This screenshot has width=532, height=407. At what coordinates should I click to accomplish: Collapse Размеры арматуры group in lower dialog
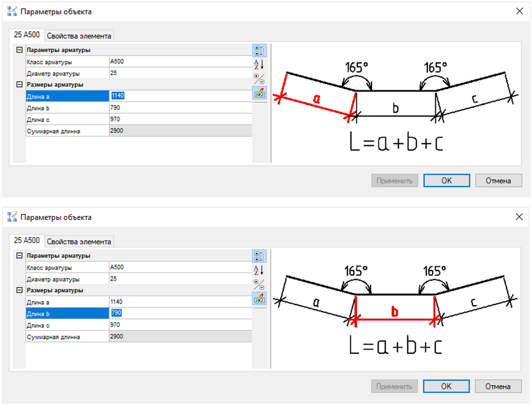(19, 290)
